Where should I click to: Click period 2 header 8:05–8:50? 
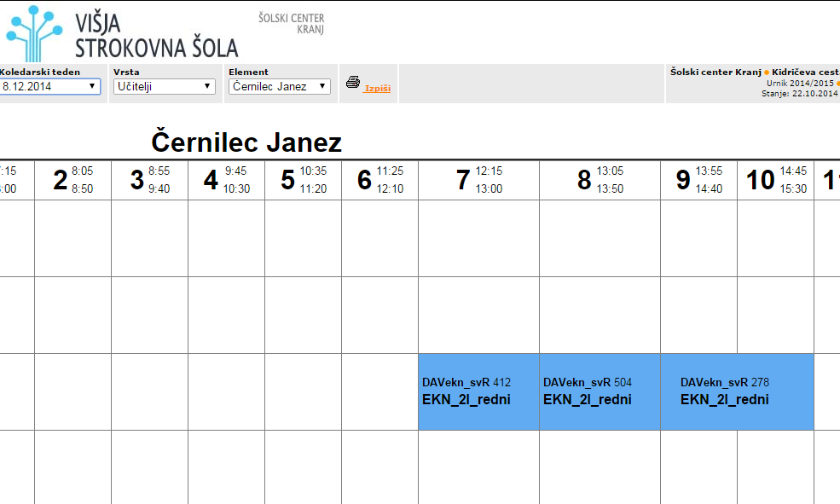click(72, 180)
